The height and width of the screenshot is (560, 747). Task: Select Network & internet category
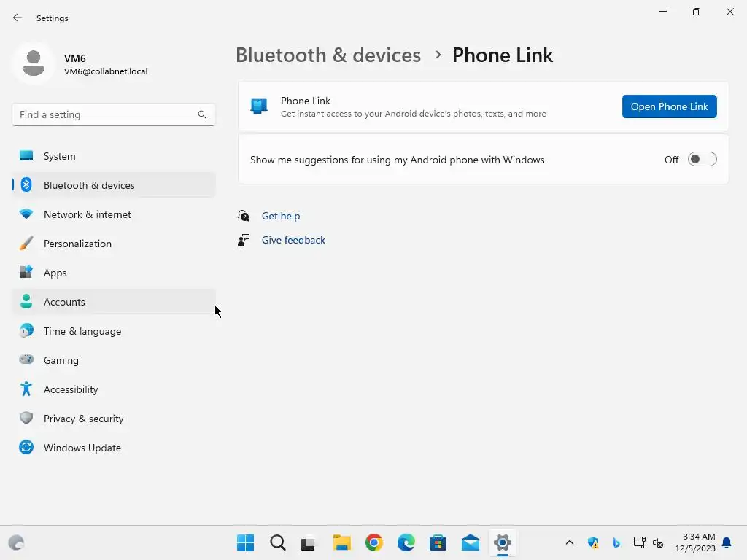coord(114,214)
